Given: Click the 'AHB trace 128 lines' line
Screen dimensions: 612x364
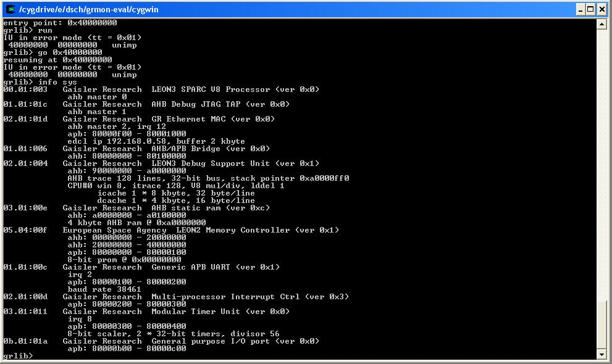Looking at the screenshot, I should coord(208,178).
